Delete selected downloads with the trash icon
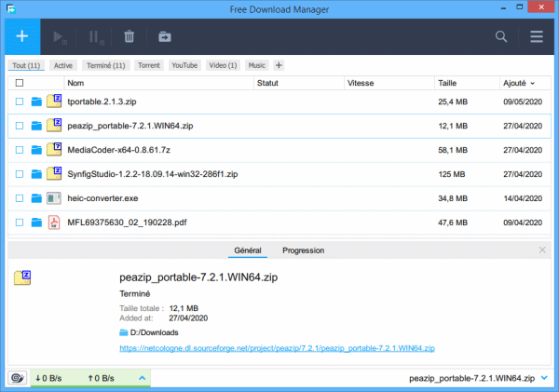This screenshot has width=559, height=392. [x=130, y=36]
